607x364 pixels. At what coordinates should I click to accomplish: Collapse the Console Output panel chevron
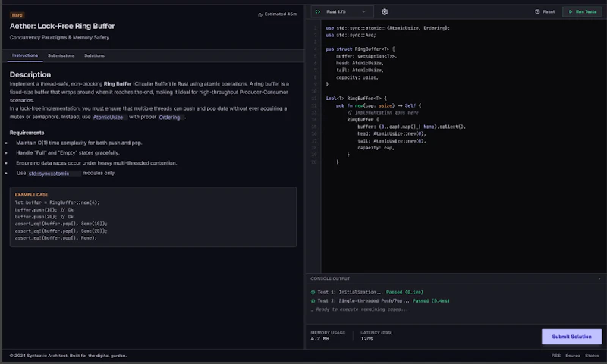[x=599, y=278]
